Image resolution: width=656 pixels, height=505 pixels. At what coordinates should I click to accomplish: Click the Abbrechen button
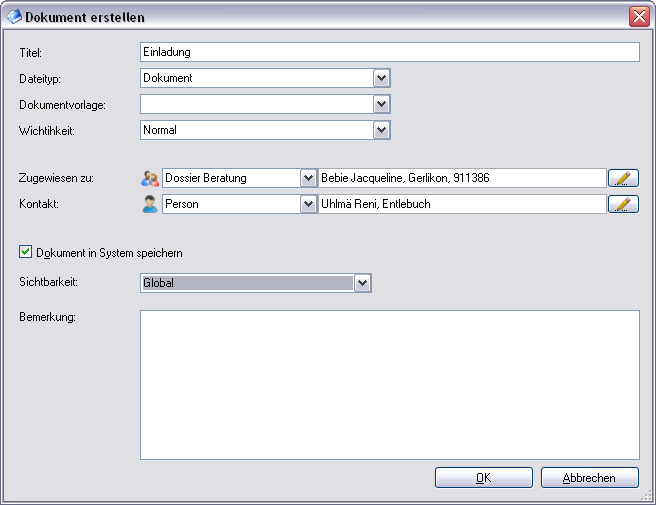590,478
